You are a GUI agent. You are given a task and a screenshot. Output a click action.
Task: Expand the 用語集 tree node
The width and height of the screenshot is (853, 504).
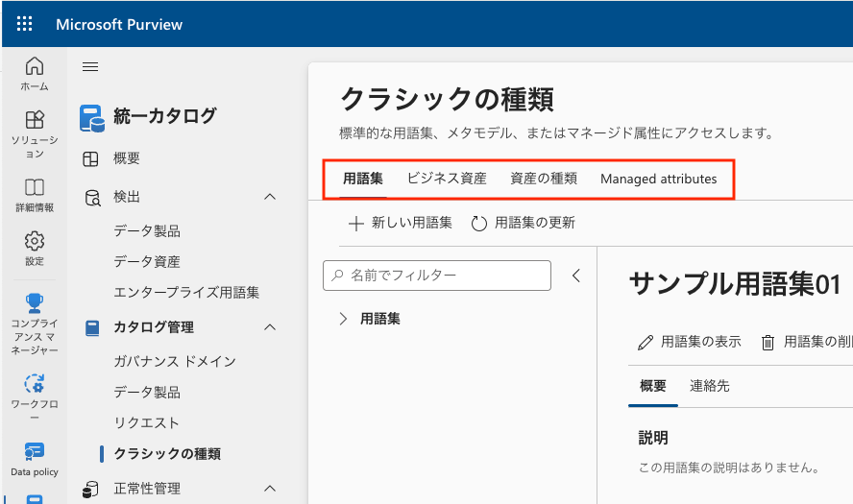[x=343, y=319]
